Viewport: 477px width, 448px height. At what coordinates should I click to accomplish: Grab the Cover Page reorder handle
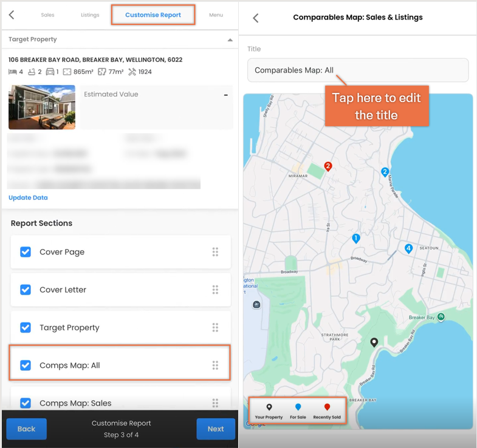coord(215,252)
